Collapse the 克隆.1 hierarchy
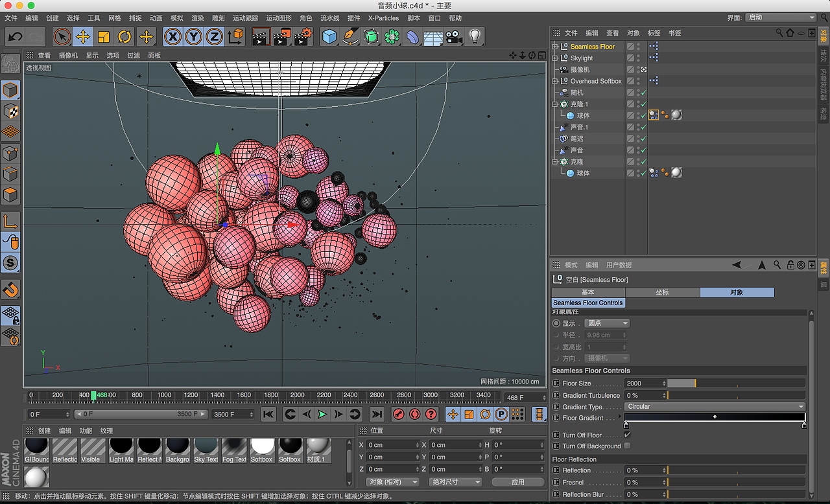Image resolution: width=830 pixels, height=504 pixels. click(554, 104)
